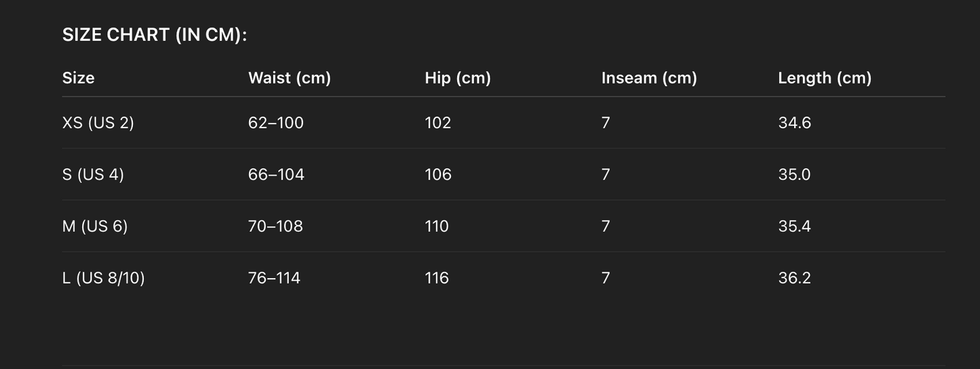Click the inseam value in the M row
Viewport: 980px width, 369px height.
coord(606,226)
